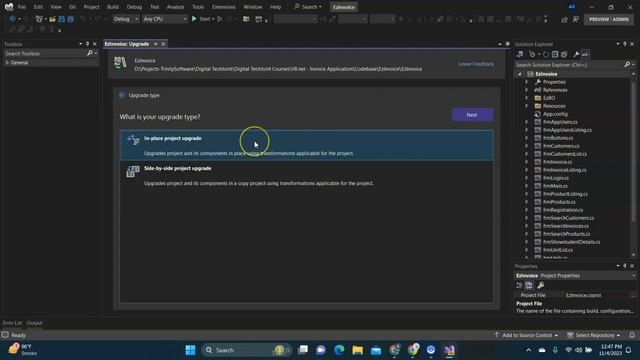
Task: Click the Search Toolbox input field
Action: (44, 53)
